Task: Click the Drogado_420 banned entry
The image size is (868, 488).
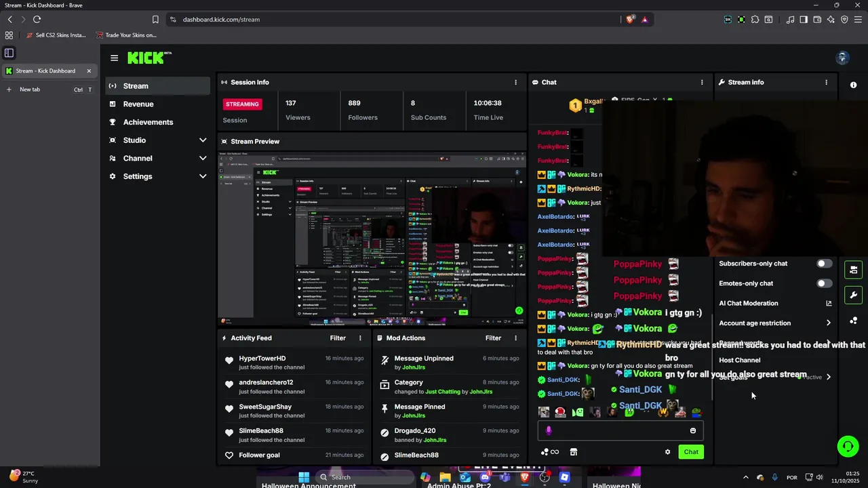Action: click(449, 435)
